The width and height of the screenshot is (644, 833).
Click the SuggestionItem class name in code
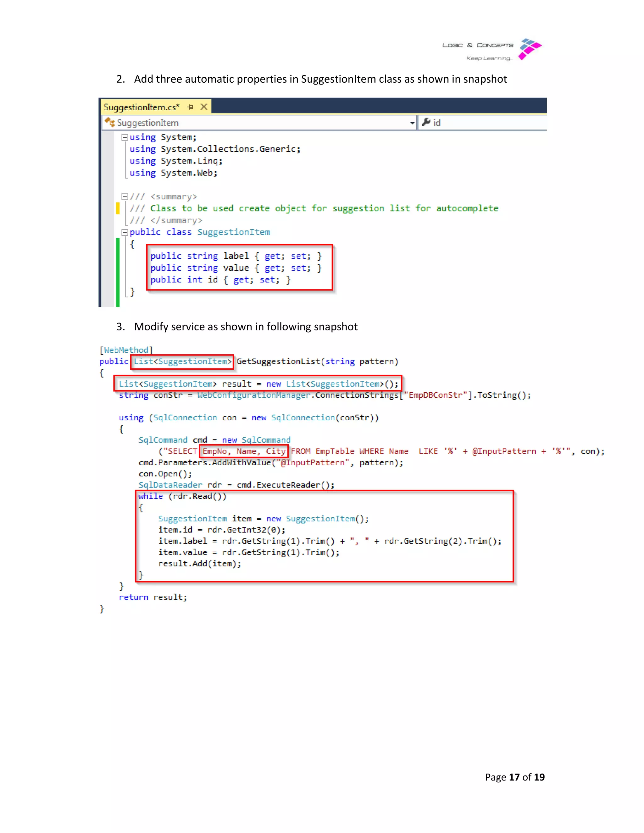tap(234, 232)
